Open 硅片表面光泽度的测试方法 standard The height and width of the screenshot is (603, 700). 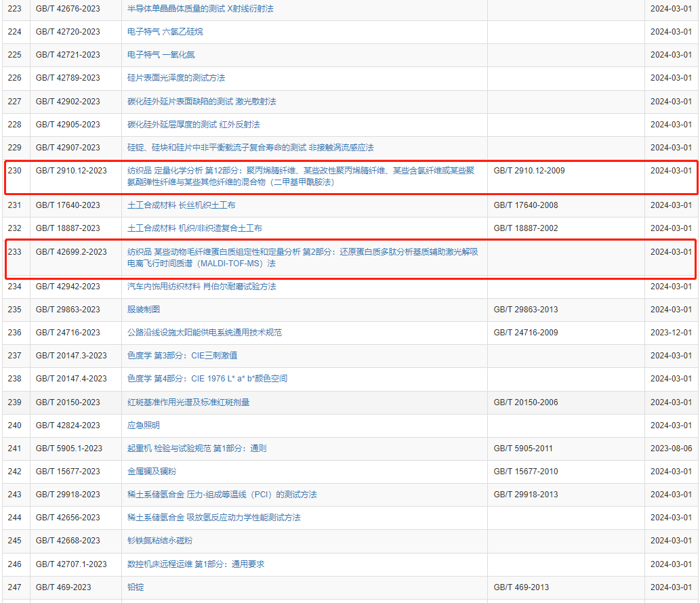(176, 78)
